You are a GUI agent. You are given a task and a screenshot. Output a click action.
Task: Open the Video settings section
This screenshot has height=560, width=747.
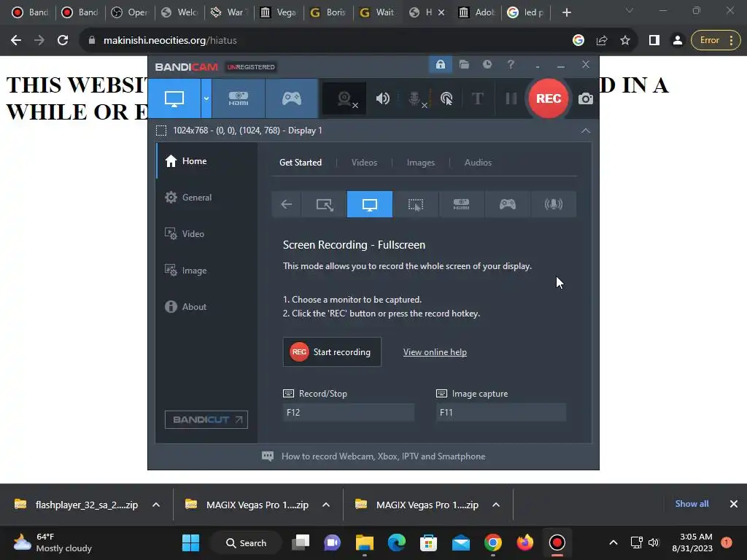coord(206,234)
